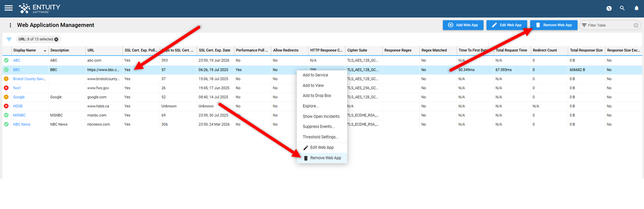This screenshot has height=209, width=644.
Task: Click the green status icon for ABC
Action: (x=6, y=60)
